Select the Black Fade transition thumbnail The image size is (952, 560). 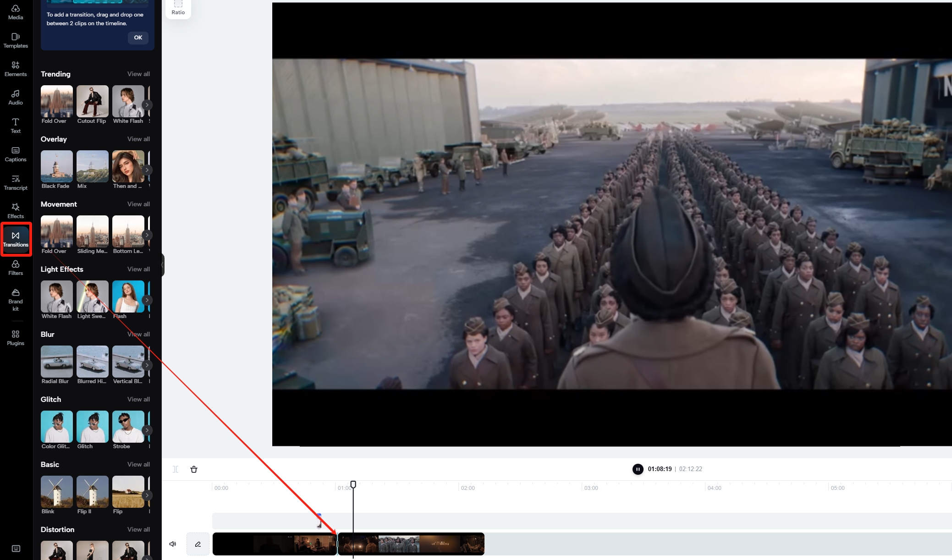pyautogui.click(x=57, y=166)
